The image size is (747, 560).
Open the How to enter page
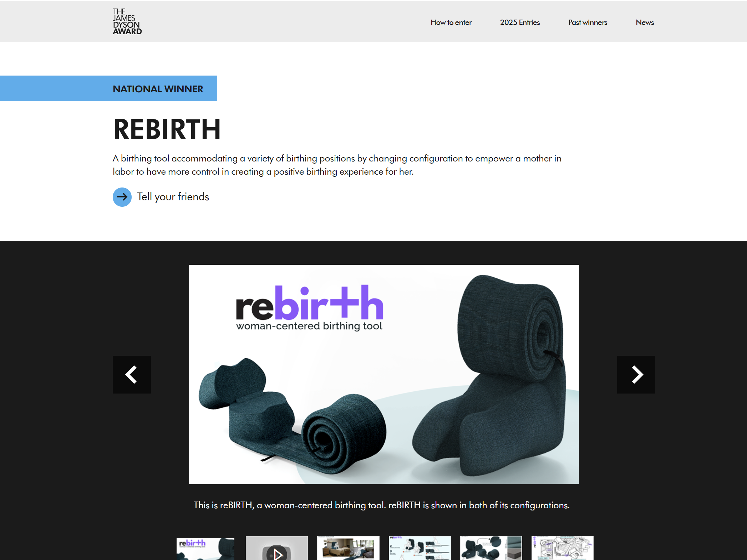click(x=451, y=22)
